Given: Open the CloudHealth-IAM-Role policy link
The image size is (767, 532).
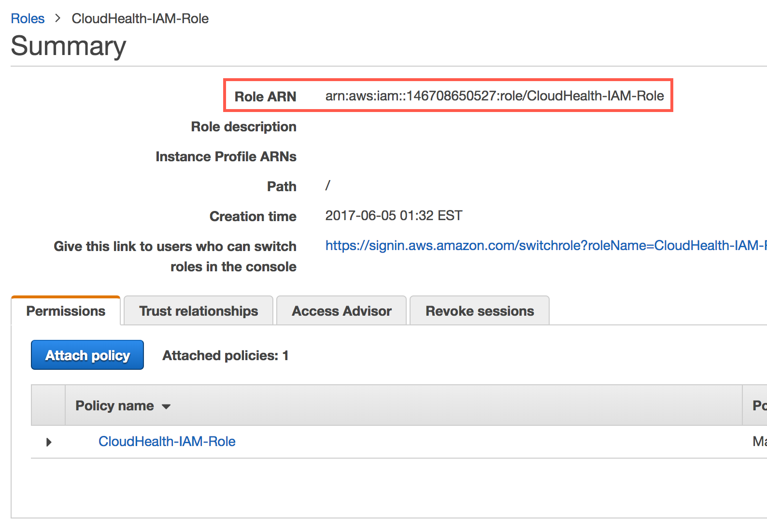Looking at the screenshot, I should pyautogui.click(x=167, y=441).
